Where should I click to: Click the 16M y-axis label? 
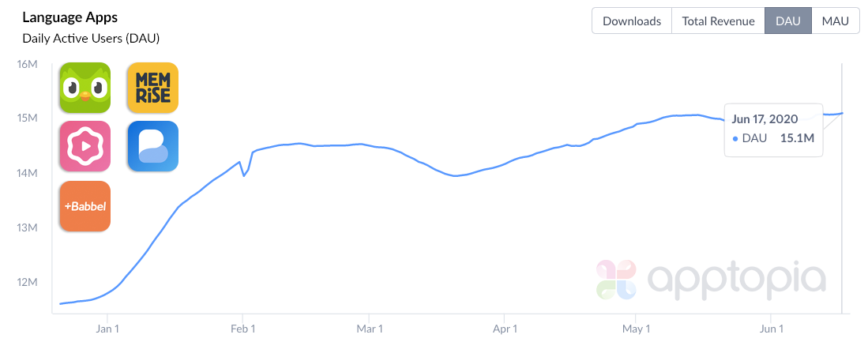pos(28,64)
